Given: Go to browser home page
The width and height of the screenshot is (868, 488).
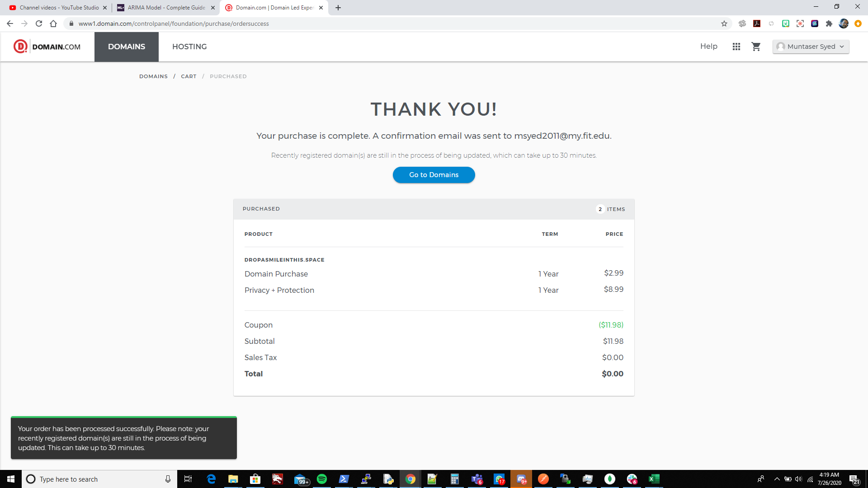Looking at the screenshot, I should (53, 23).
